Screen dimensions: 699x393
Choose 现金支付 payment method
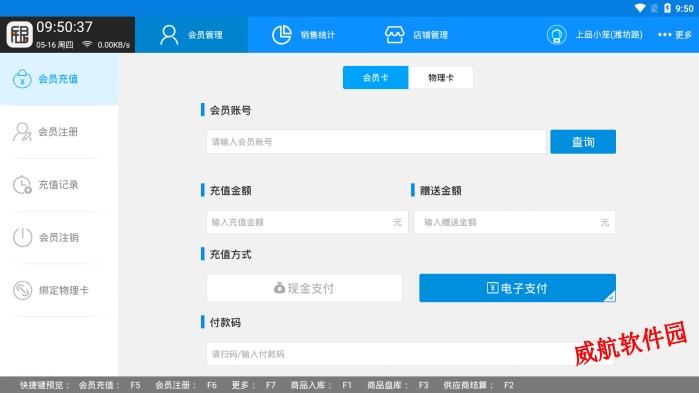coord(304,288)
